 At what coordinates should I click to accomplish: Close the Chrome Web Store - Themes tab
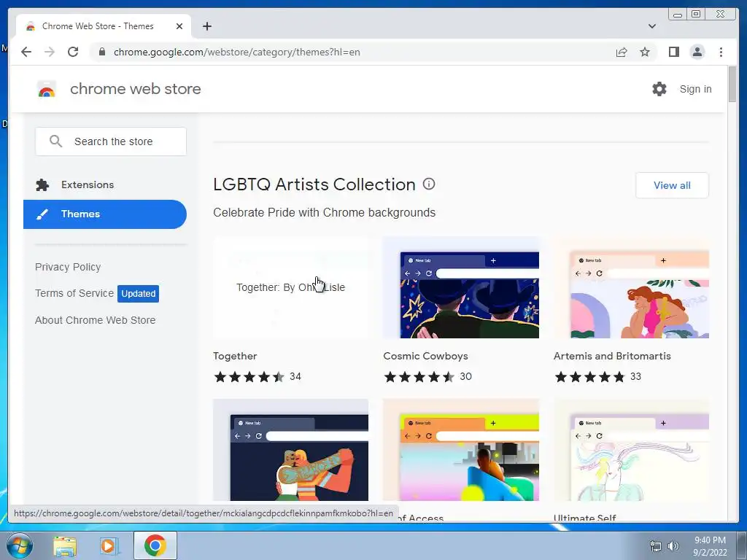coord(179,26)
